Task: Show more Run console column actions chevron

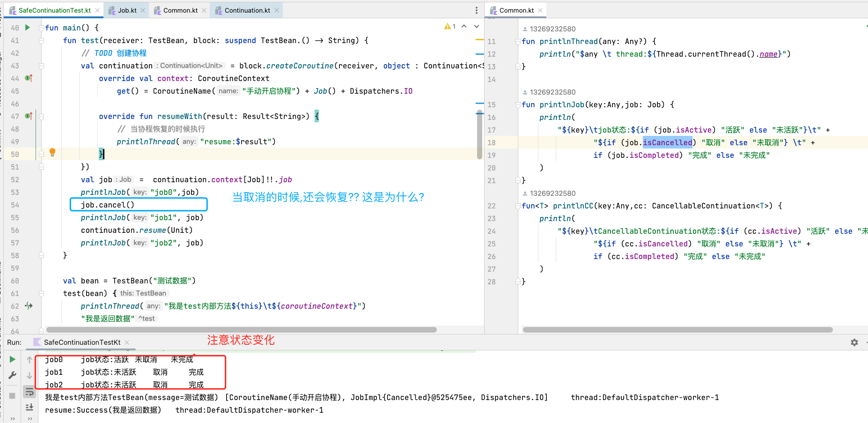Action: click(x=29, y=419)
